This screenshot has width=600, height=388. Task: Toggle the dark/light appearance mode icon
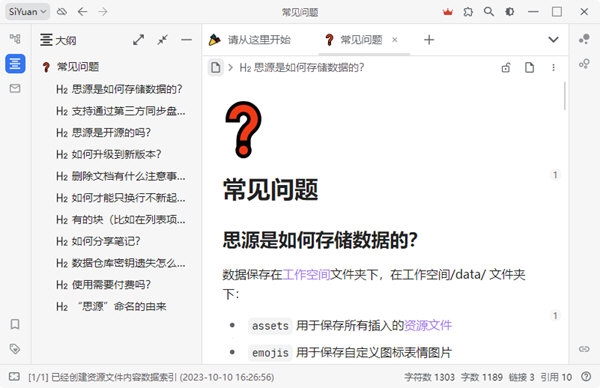click(x=509, y=12)
